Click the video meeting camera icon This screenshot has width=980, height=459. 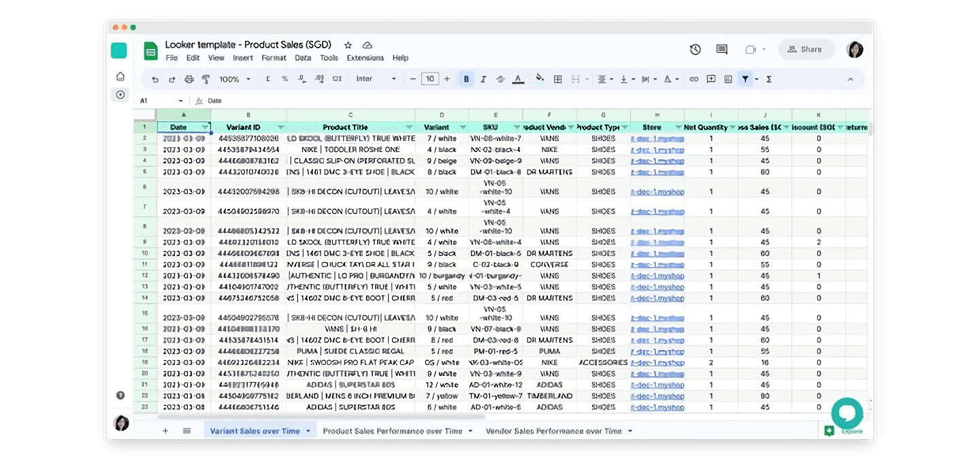pos(751,49)
